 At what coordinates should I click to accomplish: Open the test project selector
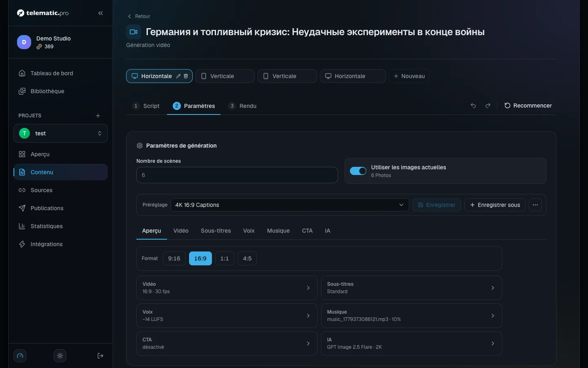coord(60,133)
